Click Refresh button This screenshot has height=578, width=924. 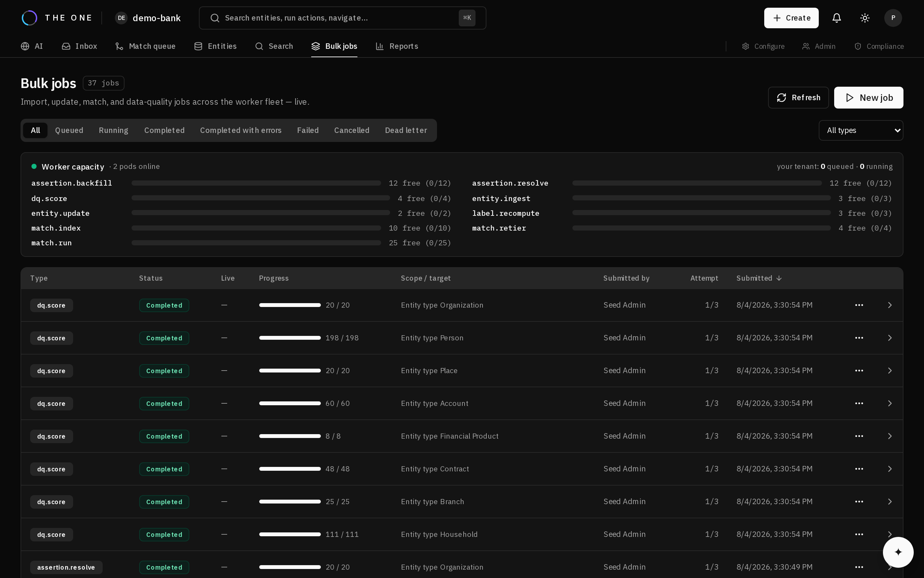click(798, 98)
